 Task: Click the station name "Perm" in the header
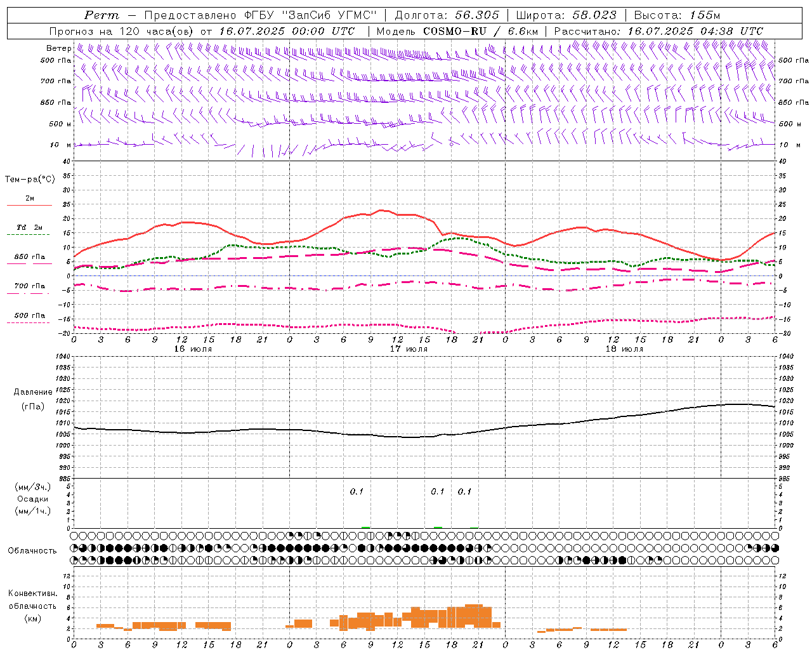(x=101, y=15)
